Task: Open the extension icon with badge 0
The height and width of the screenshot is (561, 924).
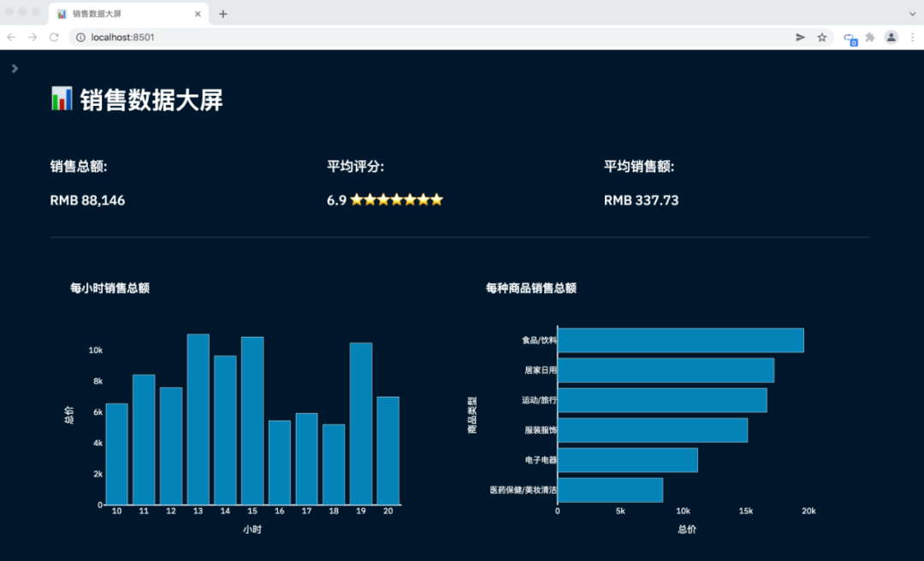Action: click(x=850, y=38)
